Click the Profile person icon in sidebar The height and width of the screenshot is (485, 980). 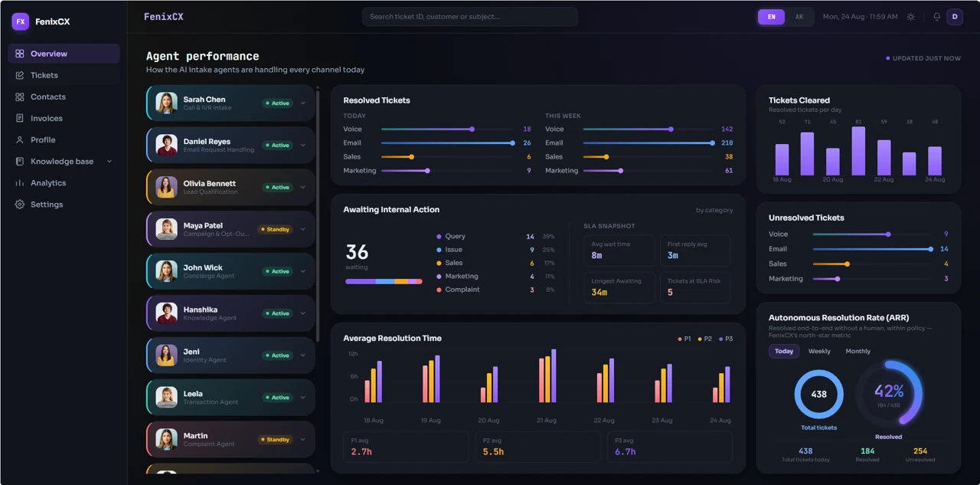(20, 139)
